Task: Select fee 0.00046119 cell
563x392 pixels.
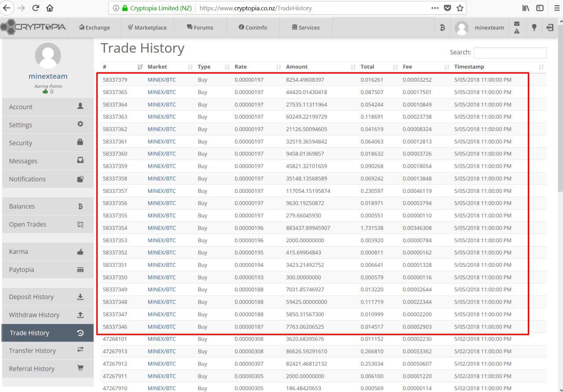Action: click(417, 191)
